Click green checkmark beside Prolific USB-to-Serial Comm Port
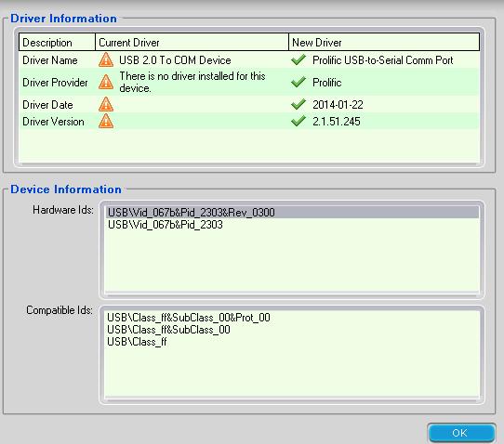Viewport: 504px width, 444px height. click(298, 59)
